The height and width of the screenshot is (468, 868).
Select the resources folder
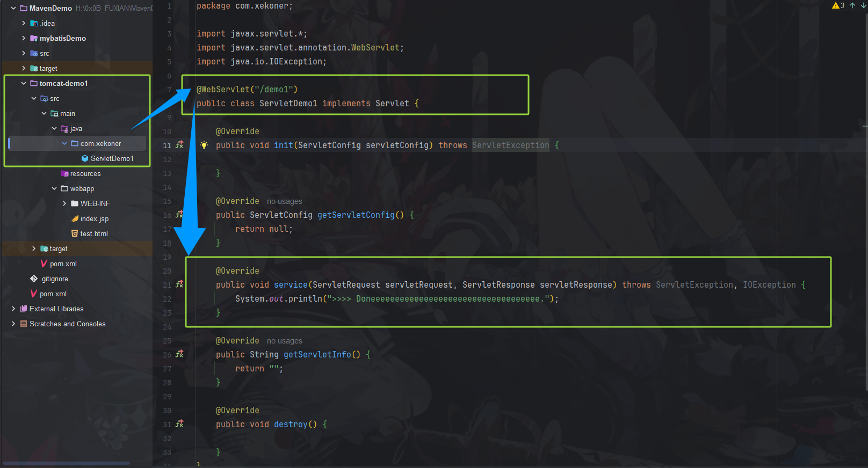85,173
